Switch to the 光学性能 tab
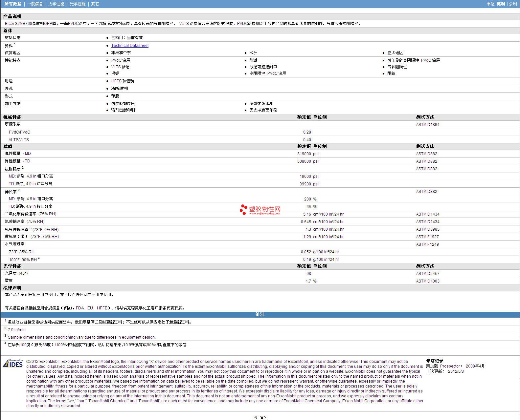 click(x=78, y=4)
